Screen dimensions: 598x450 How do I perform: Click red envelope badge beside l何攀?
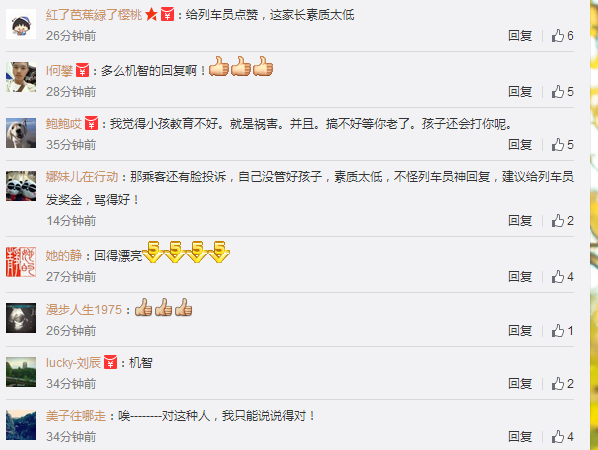pos(82,71)
